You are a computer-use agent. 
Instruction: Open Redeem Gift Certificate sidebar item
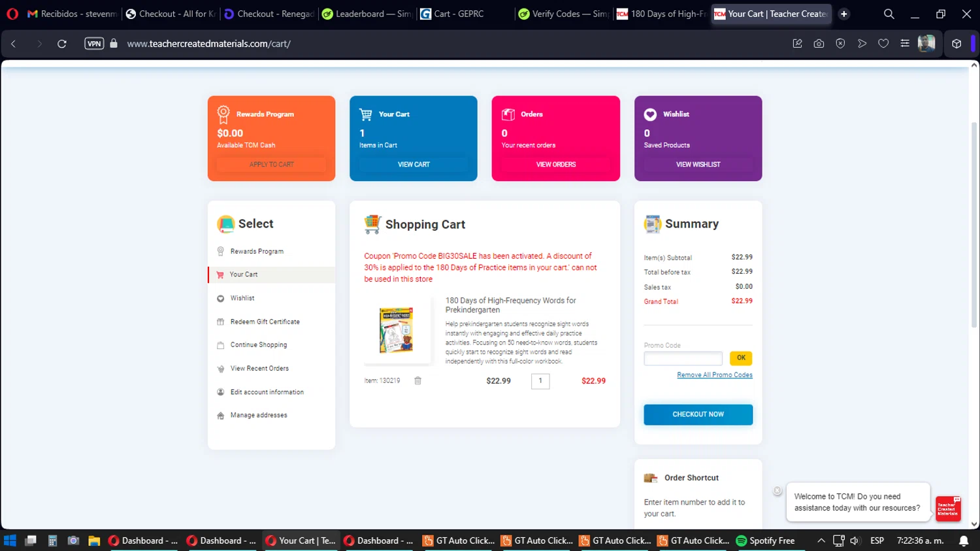point(265,322)
